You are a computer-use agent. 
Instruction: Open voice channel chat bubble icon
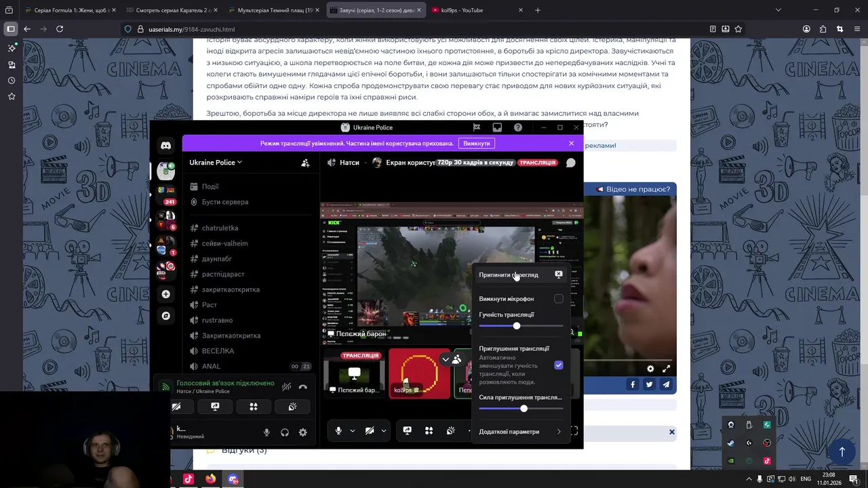pos(571,163)
